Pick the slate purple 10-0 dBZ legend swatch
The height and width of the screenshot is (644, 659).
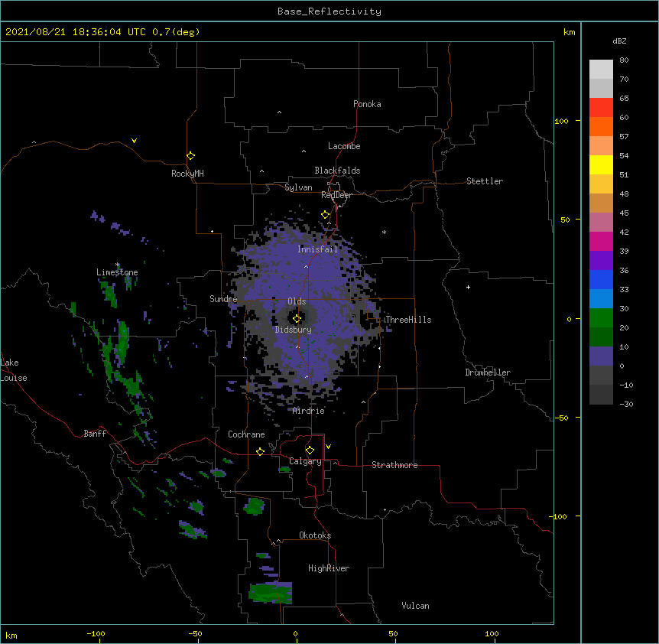coord(601,356)
